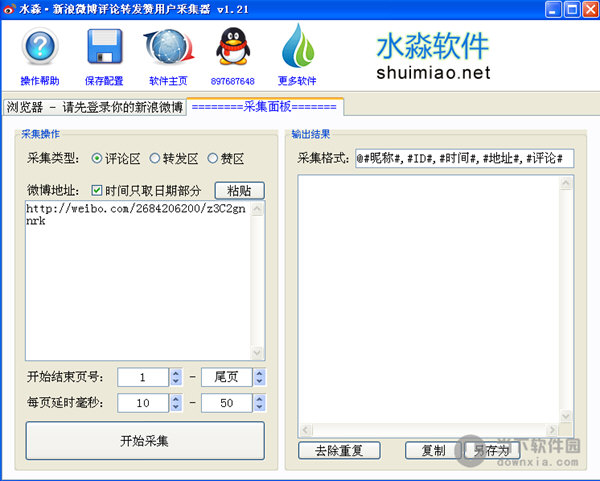Minimize the application window
The image size is (600, 481).
pyautogui.click(x=553, y=10)
